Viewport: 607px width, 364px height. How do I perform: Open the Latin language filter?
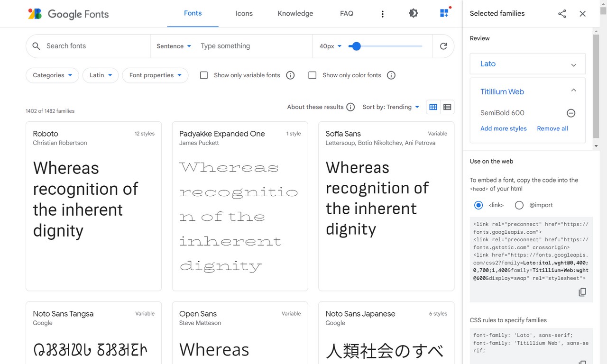pos(101,75)
